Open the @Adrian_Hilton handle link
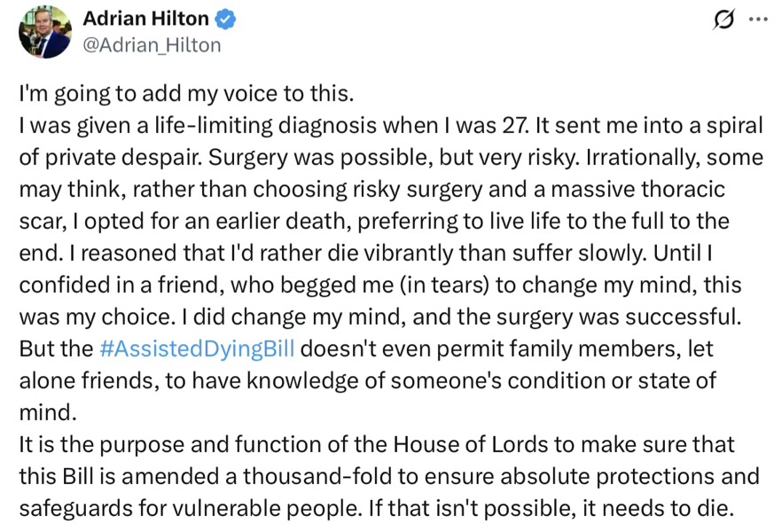Image resolution: width=774 pixels, height=532 pixels. [152, 45]
